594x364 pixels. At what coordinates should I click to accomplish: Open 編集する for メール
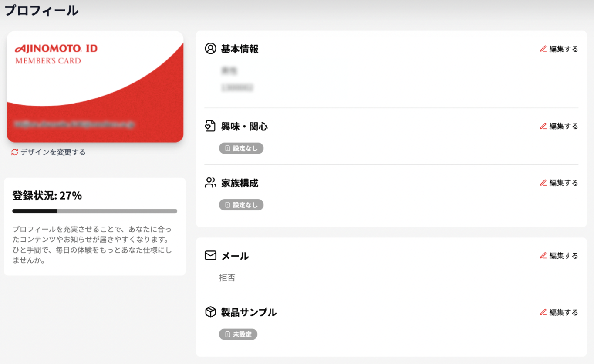(x=559, y=256)
